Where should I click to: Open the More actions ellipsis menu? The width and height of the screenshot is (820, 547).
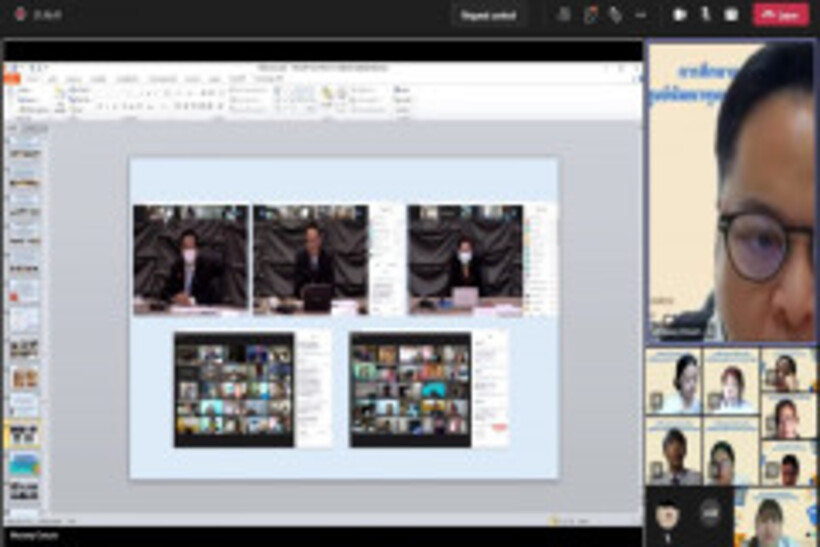(x=641, y=15)
